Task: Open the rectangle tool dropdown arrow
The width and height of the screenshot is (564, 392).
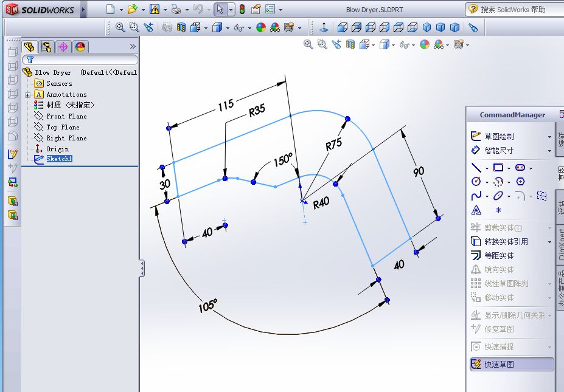Action: (x=509, y=168)
